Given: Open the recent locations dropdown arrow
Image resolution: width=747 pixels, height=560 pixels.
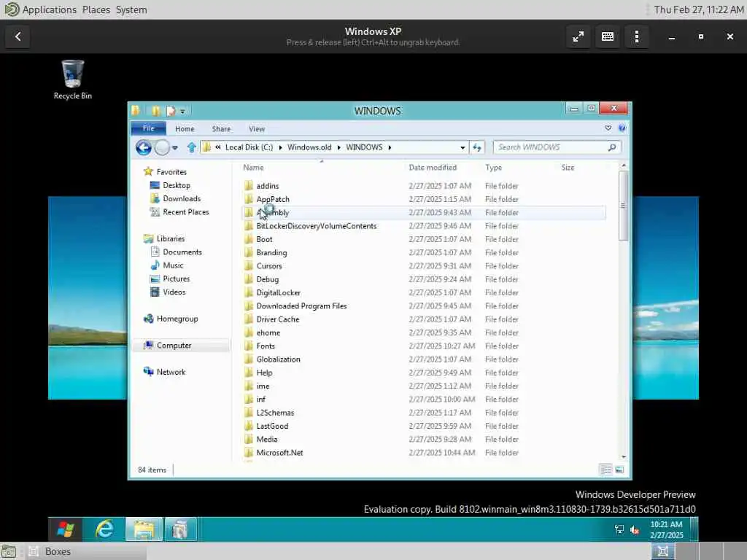Looking at the screenshot, I should tap(175, 147).
